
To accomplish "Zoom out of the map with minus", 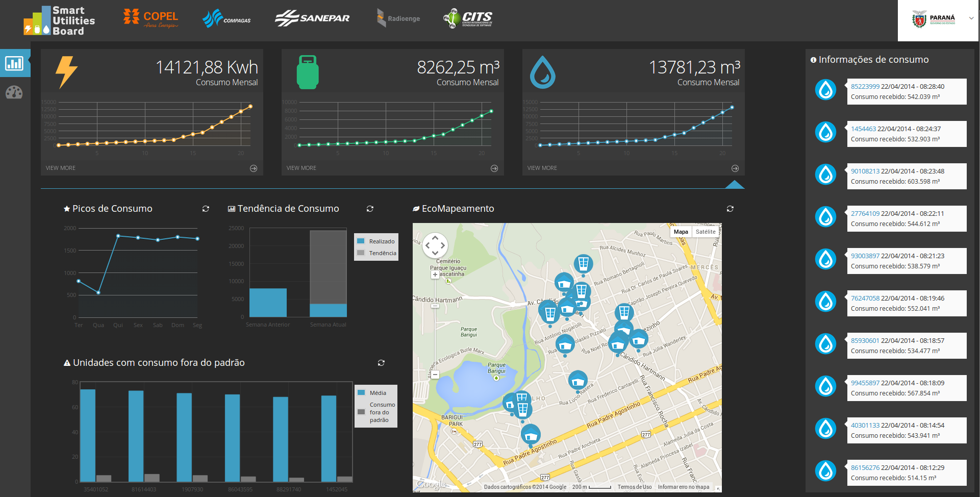I will pos(435,375).
